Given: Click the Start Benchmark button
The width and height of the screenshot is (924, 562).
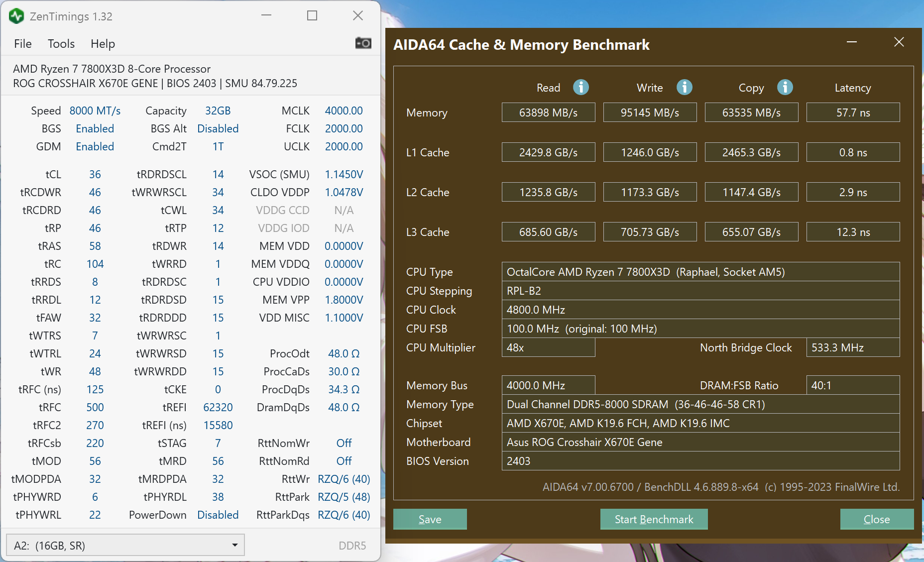Looking at the screenshot, I should [654, 519].
